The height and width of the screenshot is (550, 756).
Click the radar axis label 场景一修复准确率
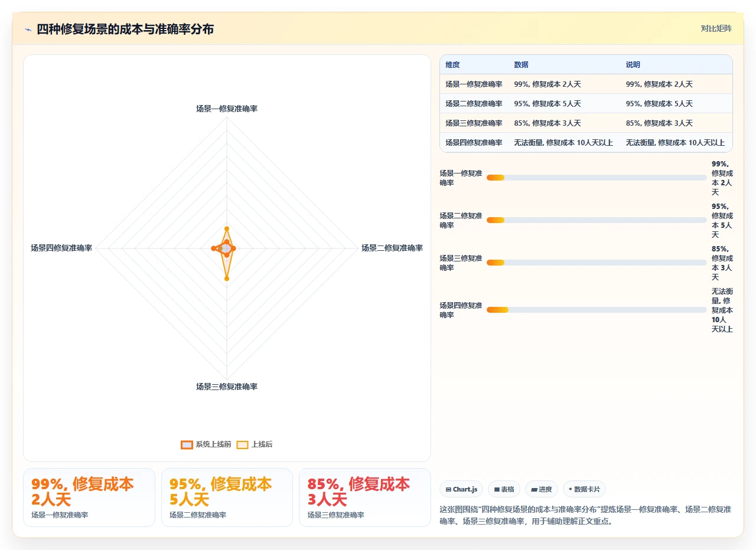pyautogui.click(x=227, y=109)
